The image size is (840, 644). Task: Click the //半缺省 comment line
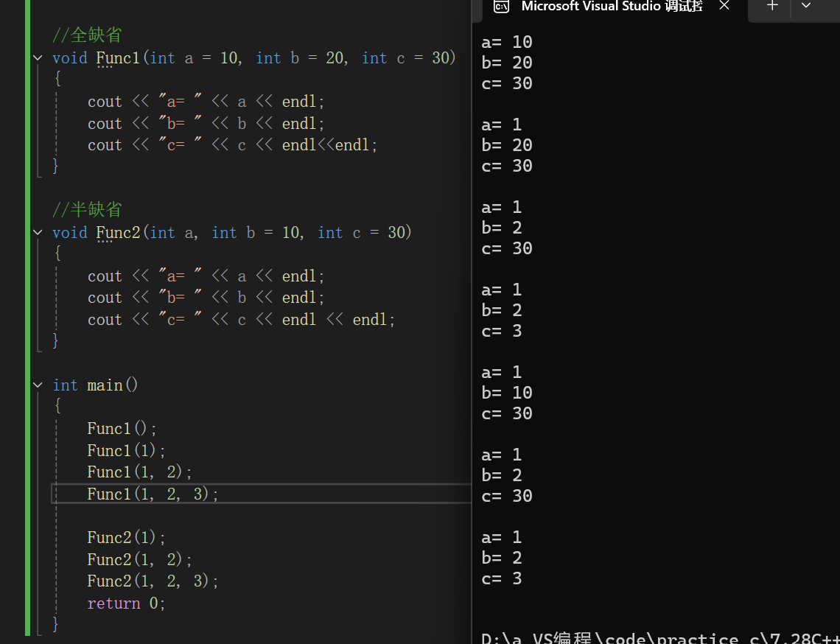tap(87, 209)
